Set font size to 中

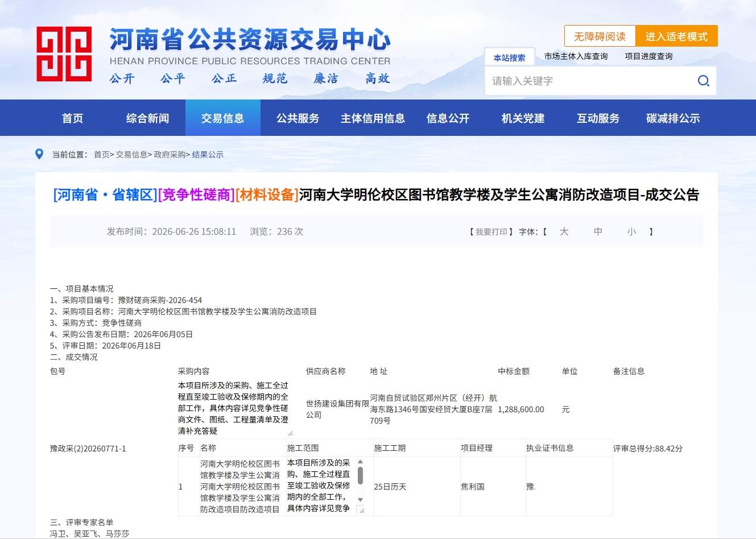[598, 232]
